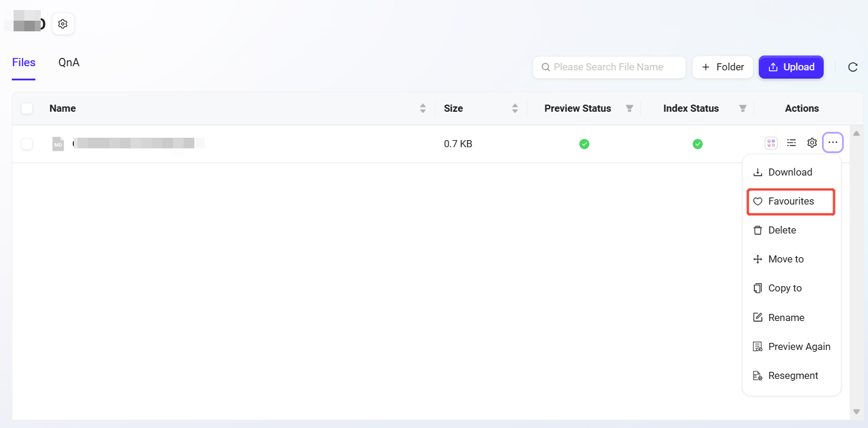Click the green Preview Status checkmark
Screen dimensions: 868x428
coord(584,144)
